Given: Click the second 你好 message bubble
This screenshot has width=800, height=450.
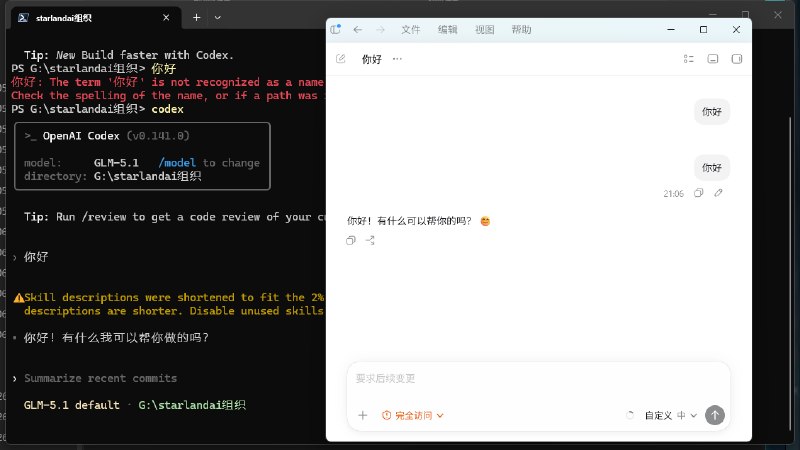Looking at the screenshot, I should [x=712, y=167].
